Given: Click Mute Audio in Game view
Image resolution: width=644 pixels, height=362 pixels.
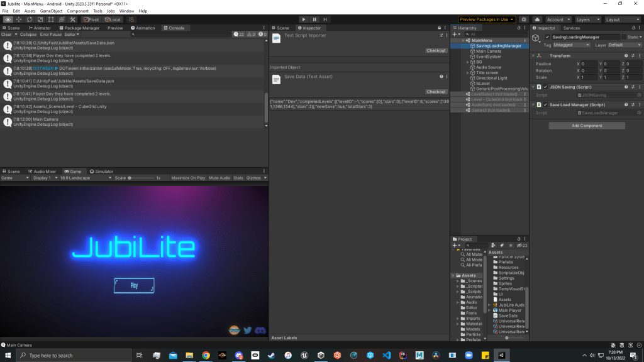Looking at the screenshot, I should [x=219, y=178].
